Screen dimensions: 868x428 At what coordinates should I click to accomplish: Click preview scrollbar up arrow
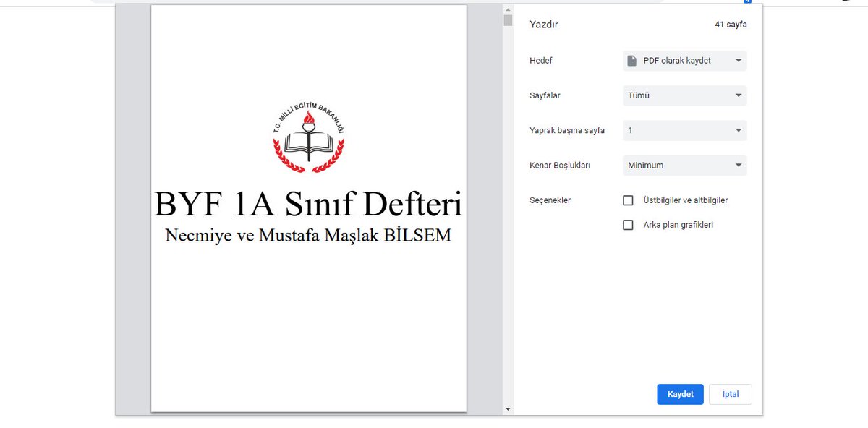click(x=508, y=9)
